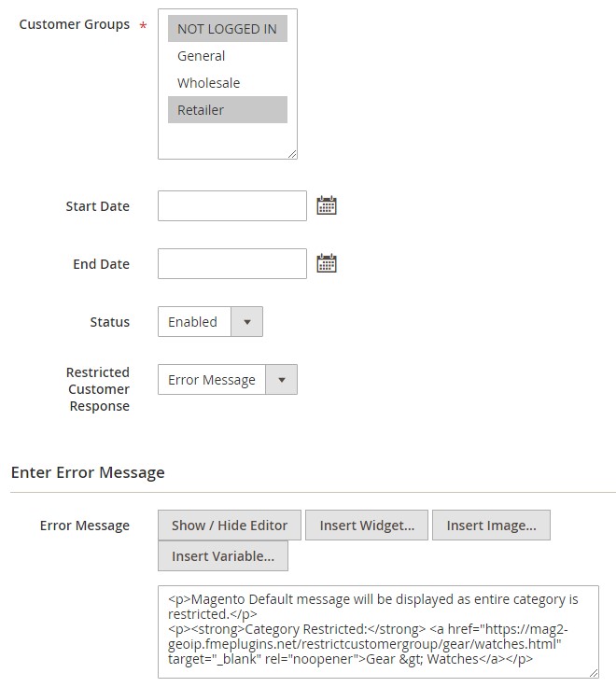Click the Enter Error Message section heading
The width and height of the screenshot is (616, 687).
tap(88, 472)
